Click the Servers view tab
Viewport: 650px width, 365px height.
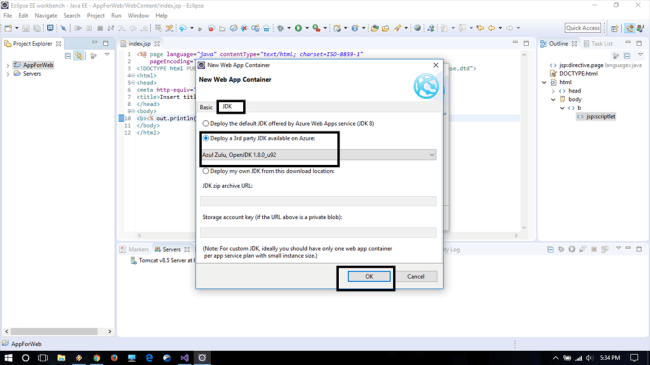pos(172,249)
